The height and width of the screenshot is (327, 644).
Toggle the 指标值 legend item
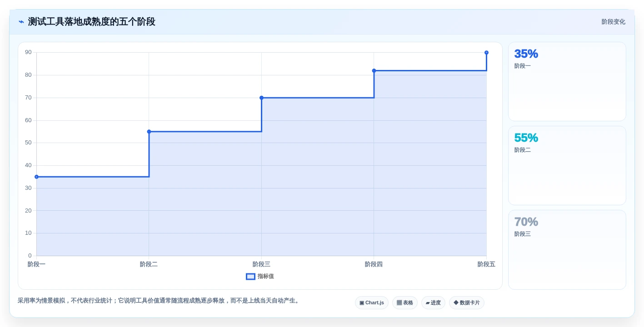click(260, 276)
